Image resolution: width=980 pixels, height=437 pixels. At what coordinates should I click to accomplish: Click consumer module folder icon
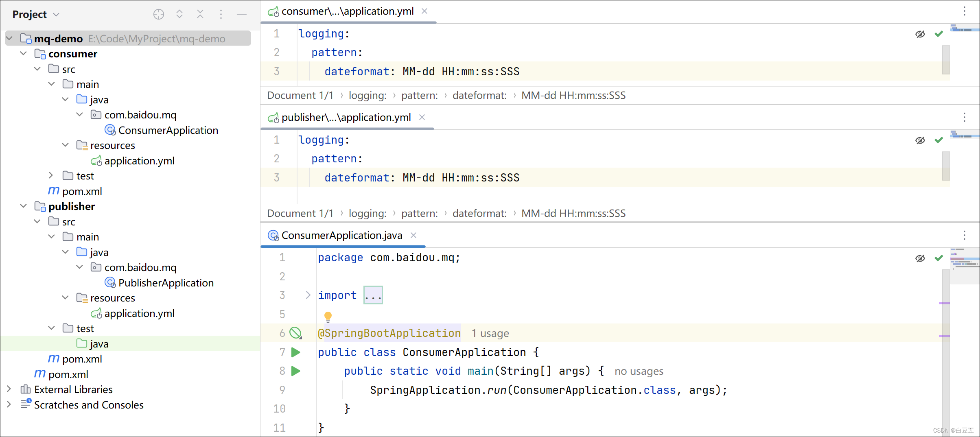point(40,54)
